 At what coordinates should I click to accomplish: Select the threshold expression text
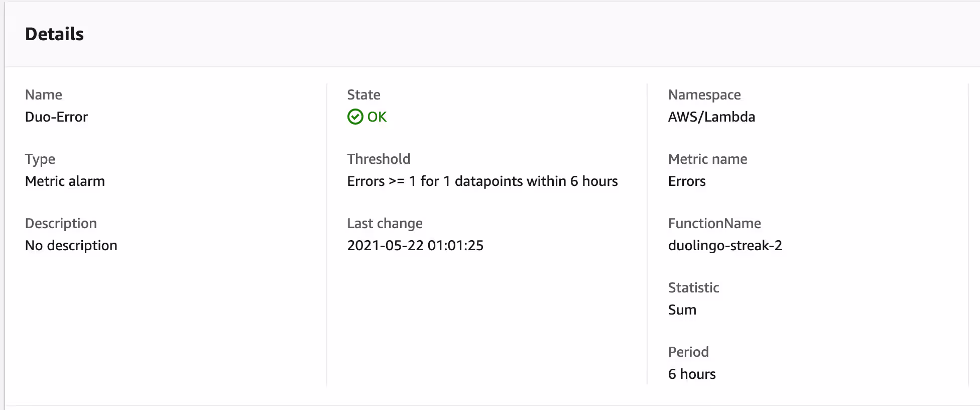coord(482,181)
